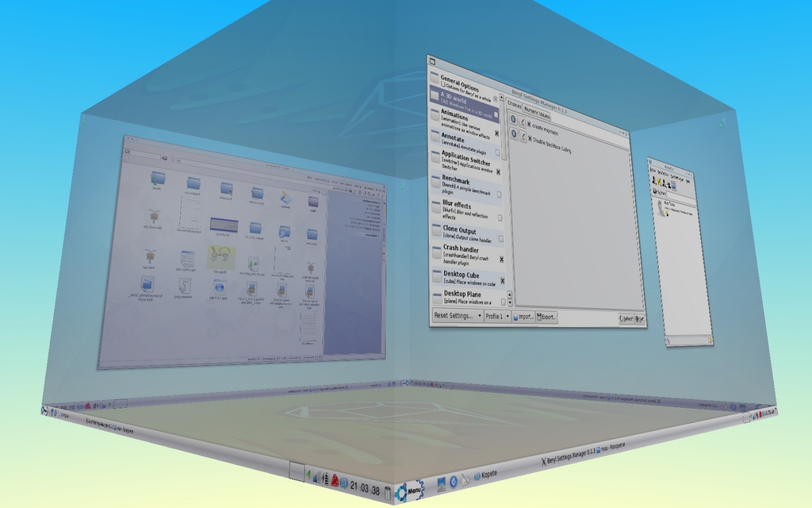812x508 pixels.
Task: Select the Clone Output plugin row
Action: tap(468, 234)
